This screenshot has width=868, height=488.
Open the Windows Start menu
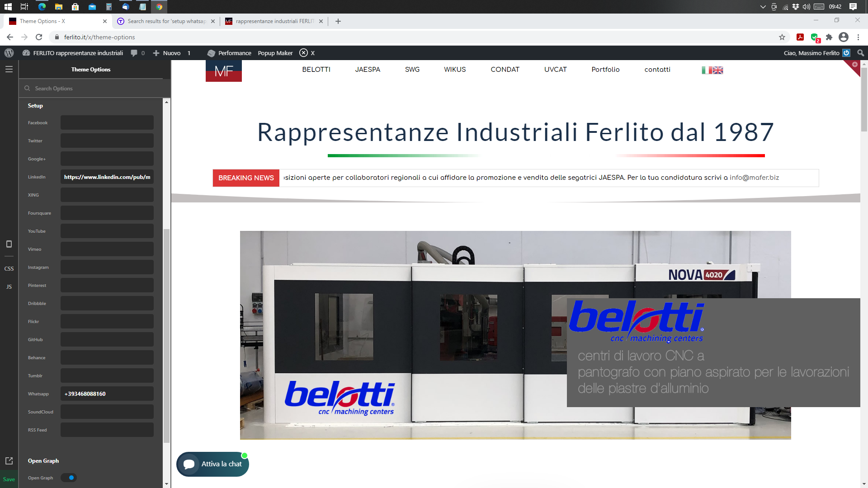(8, 7)
